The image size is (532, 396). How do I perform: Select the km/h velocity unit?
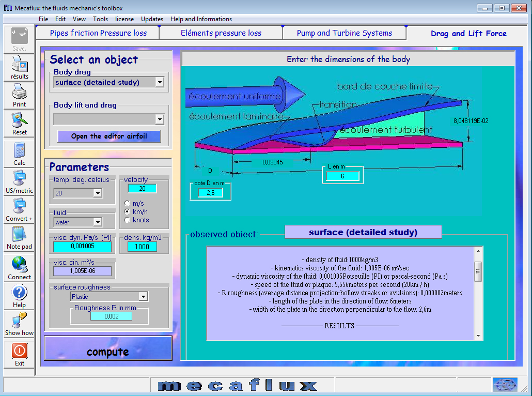pos(128,212)
